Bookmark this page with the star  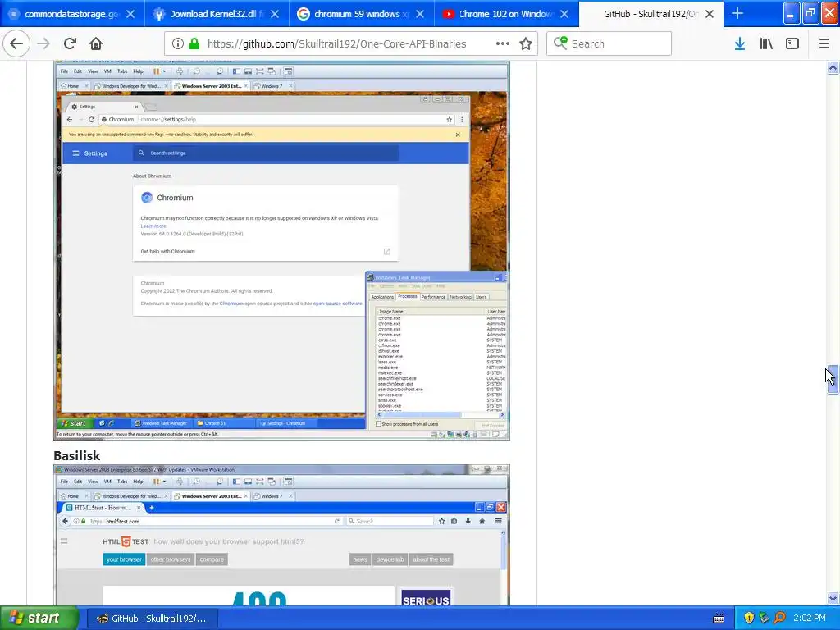click(526, 43)
